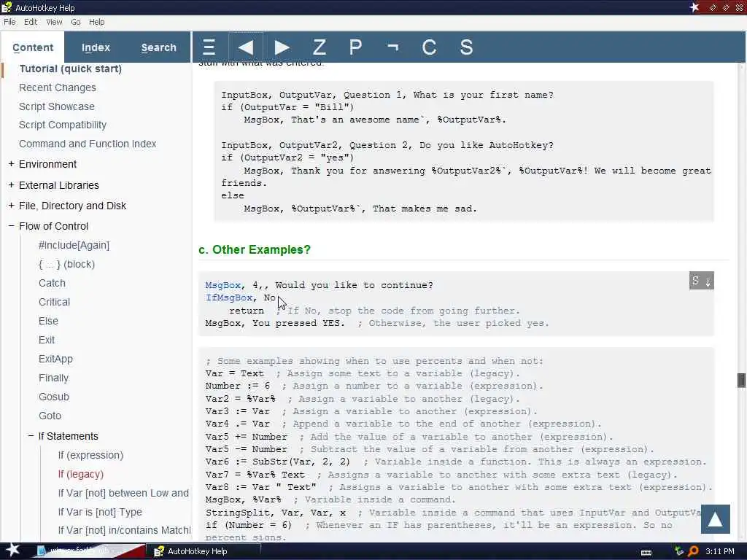Jump to top with the up triangle button

tap(715, 519)
